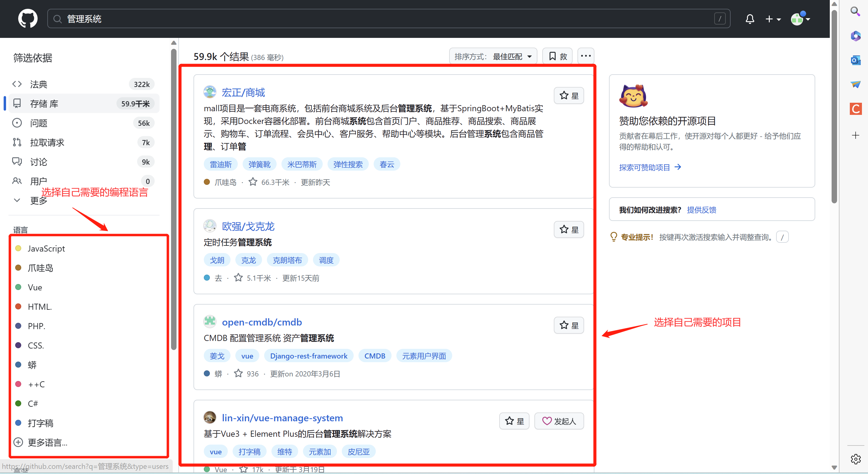Viewport: 868px width, 474px height.
Task: Click the browser sidebar search icon
Action: [x=855, y=12]
